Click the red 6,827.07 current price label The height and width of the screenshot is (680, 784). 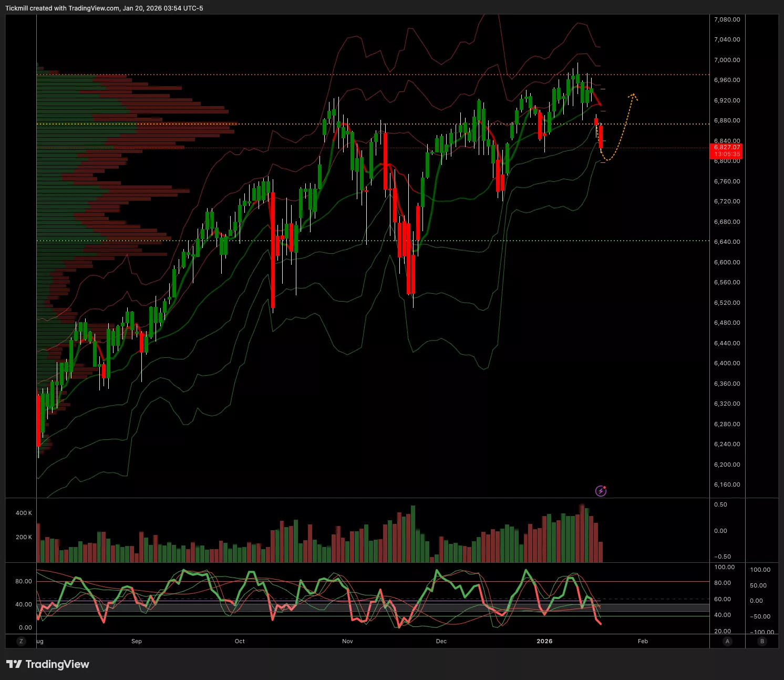(x=727, y=151)
